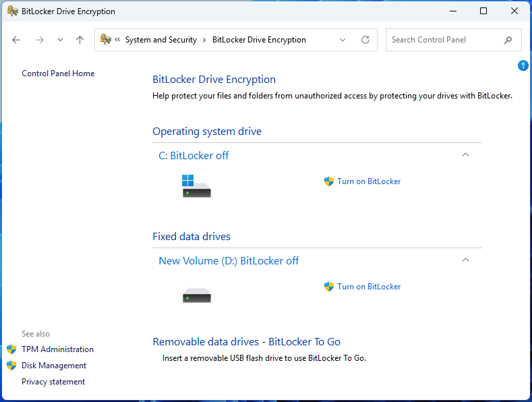Click the C: BitLocker off heading
This screenshot has width=532, height=402.
pyautogui.click(x=194, y=156)
